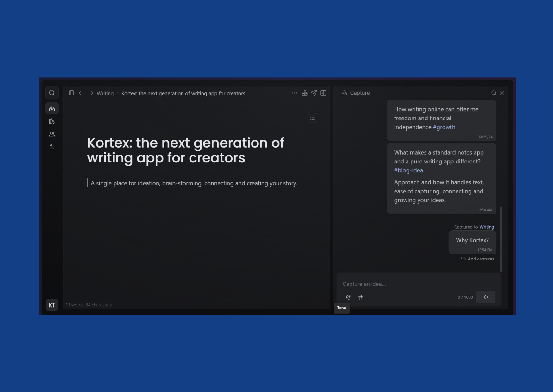
Task: Go forward with the right arrow
Action: pos(90,93)
